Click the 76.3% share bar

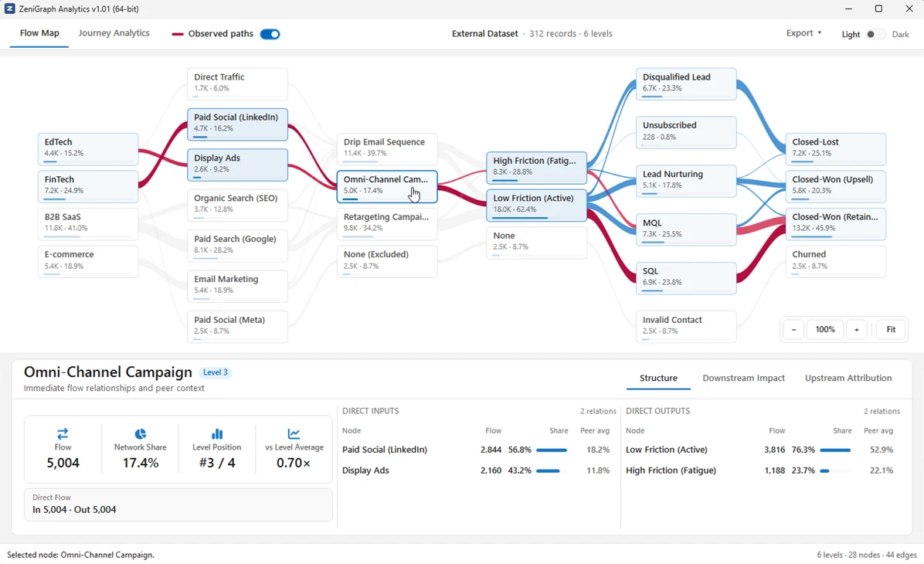click(836, 450)
